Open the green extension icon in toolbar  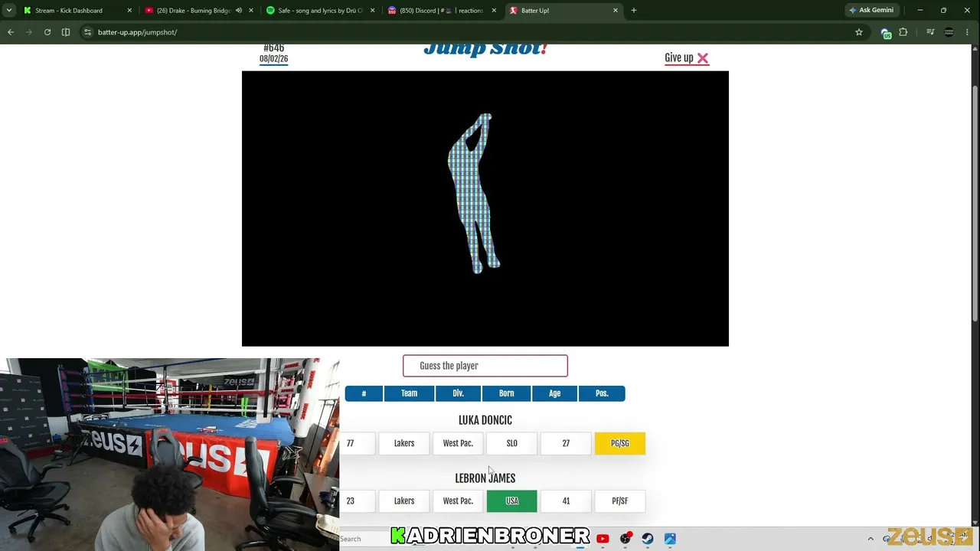(x=886, y=32)
